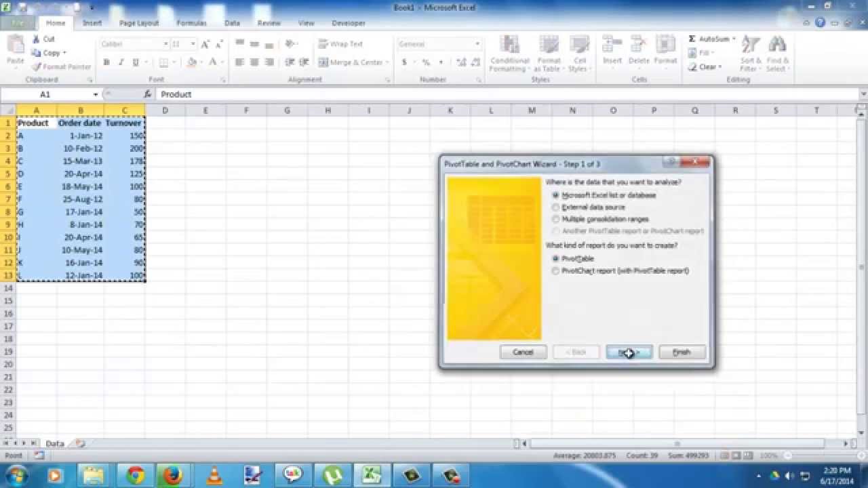This screenshot has width=868, height=488.
Task: Switch to the Developer tab
Action: tap(349, 23)
